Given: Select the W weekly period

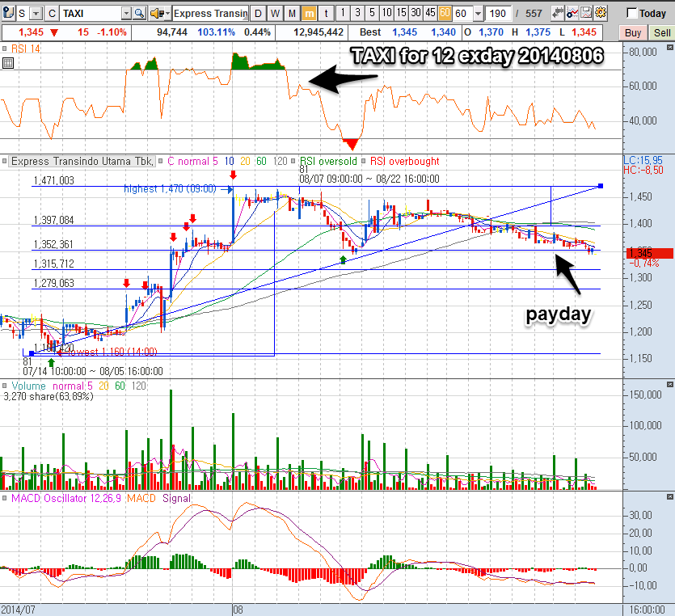Looking at the screenshot, I should click(275, 14).
